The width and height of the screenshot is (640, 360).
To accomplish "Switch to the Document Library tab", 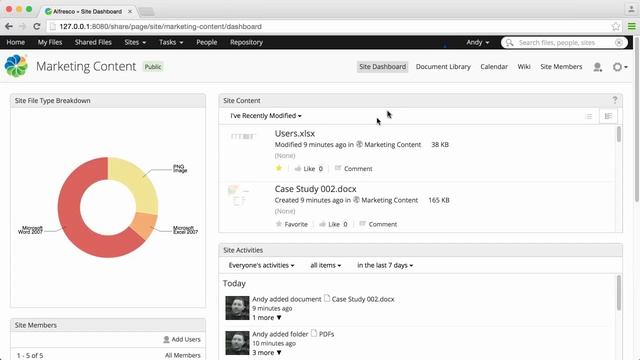I will [443, 67].
